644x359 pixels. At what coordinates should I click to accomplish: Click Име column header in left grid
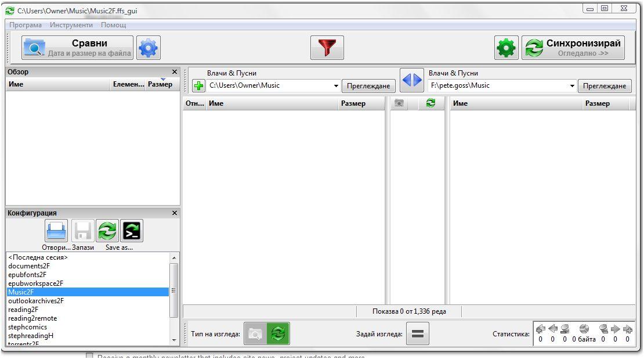coord(272,103)
